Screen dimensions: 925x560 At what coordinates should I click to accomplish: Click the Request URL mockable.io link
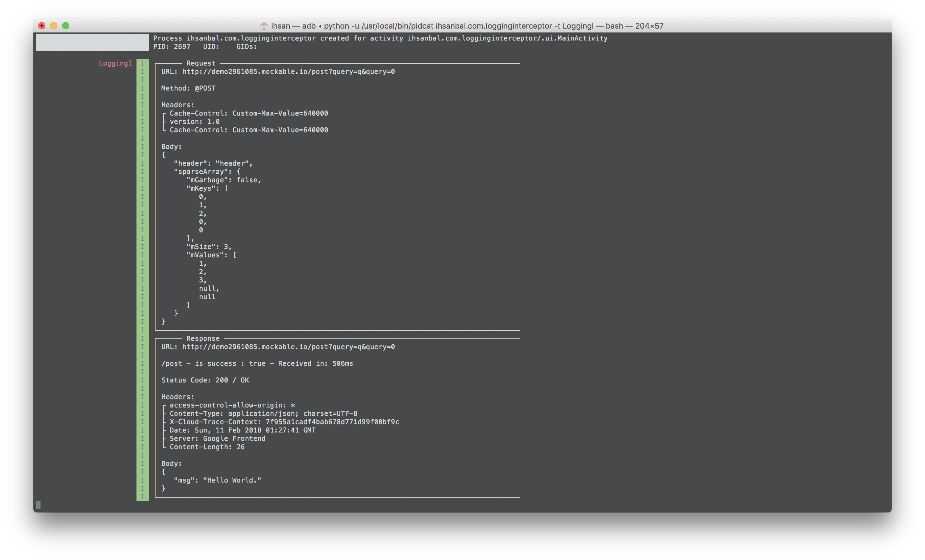(x=288, y=72)
